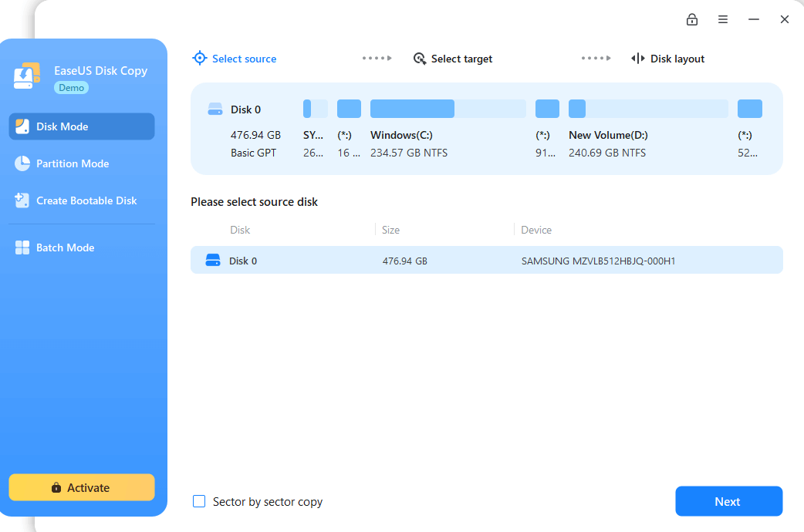Click the dotted arrow toward Select target
This screenshot has width=804, height=532.
coord(377,58)
